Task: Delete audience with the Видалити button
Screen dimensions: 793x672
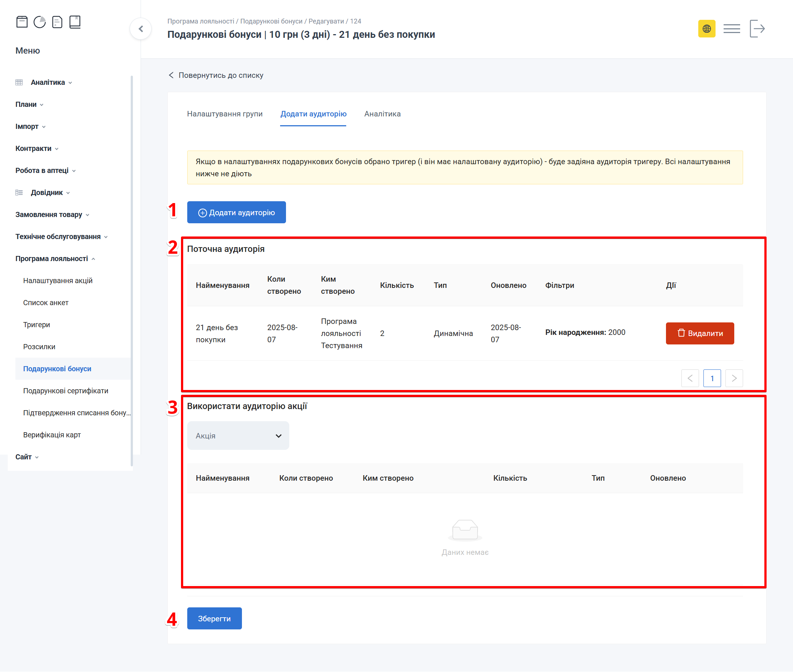Action: pyautogui.click(x=700, y=333)
